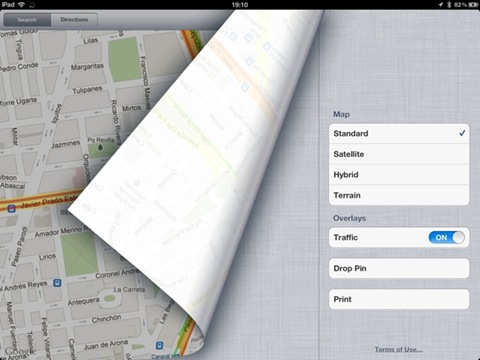This screenshot has height=360, width=480.
Task: Switch to the Directions tab
Action: coord(74,20)
